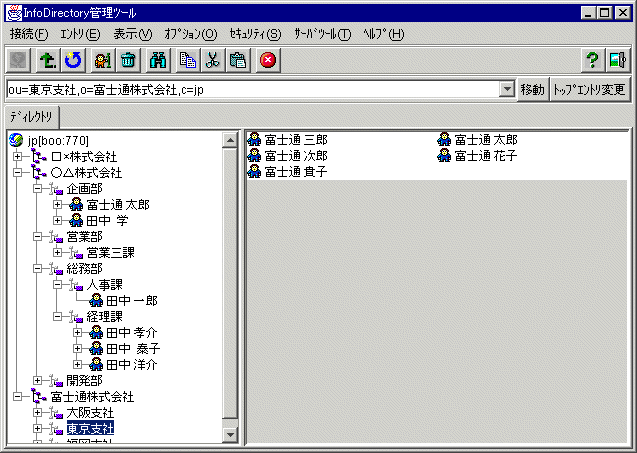
Task: Select the jp[boo:770] root label
Action: coord(58,141)
